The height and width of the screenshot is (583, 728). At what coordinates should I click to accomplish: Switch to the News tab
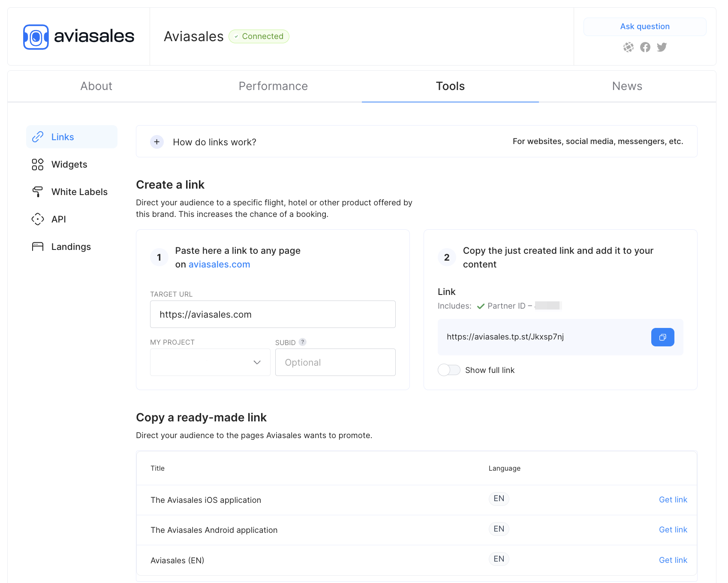click(627, 86)
